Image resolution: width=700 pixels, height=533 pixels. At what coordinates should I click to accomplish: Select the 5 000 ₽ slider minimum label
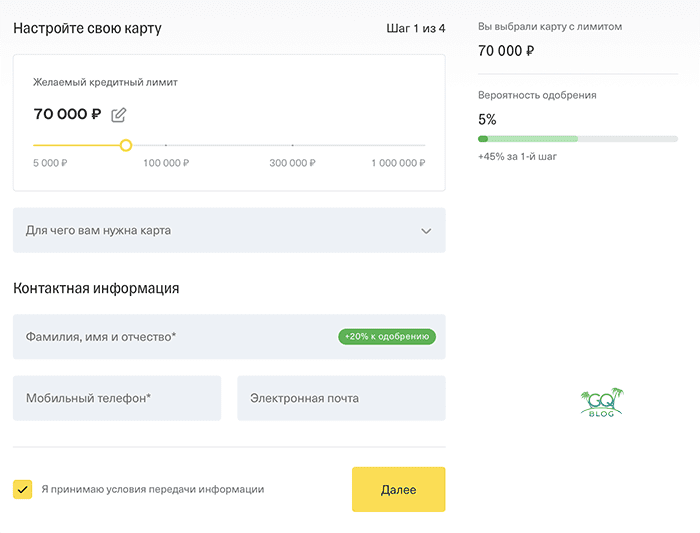pyautogui.click(x=50, y=163)
